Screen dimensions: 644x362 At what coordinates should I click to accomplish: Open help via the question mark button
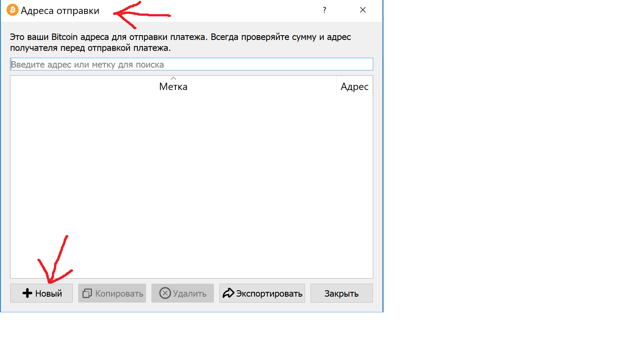pos(324,10)
